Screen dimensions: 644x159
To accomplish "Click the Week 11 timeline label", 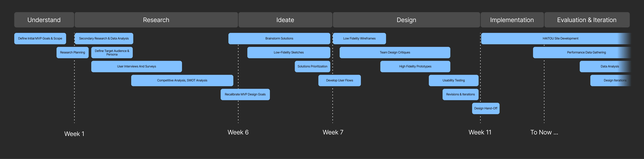I will pos(480,132).
